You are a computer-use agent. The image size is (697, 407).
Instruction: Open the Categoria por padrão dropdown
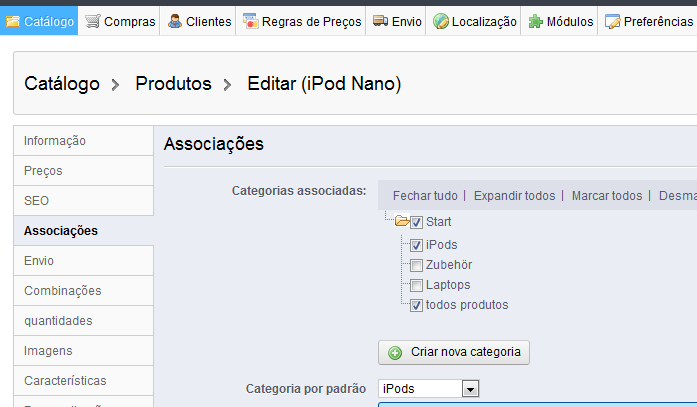(x=470, y=388)
